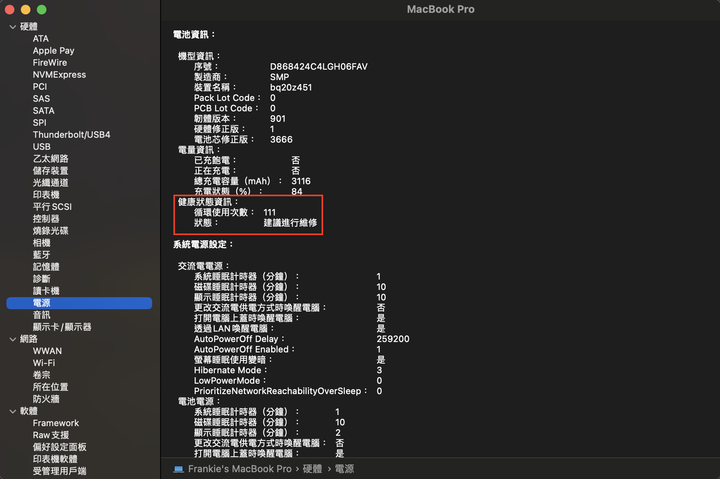Open the 所在位置 entry
Screen dimensions: 720x479
click(51, 387)
